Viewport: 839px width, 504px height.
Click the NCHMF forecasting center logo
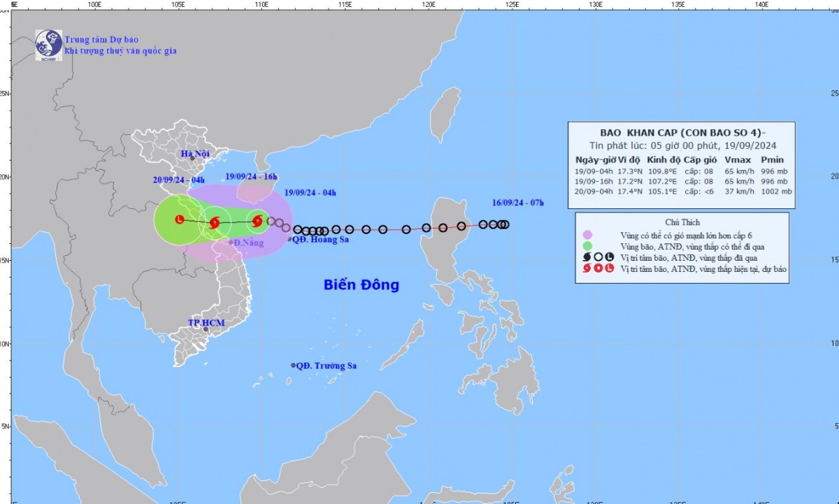click(48, 43)
